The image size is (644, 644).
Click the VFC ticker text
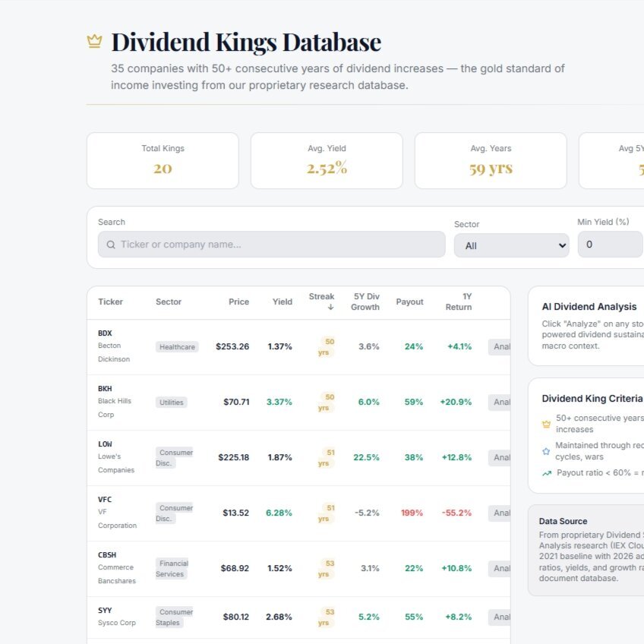point(105,500)
